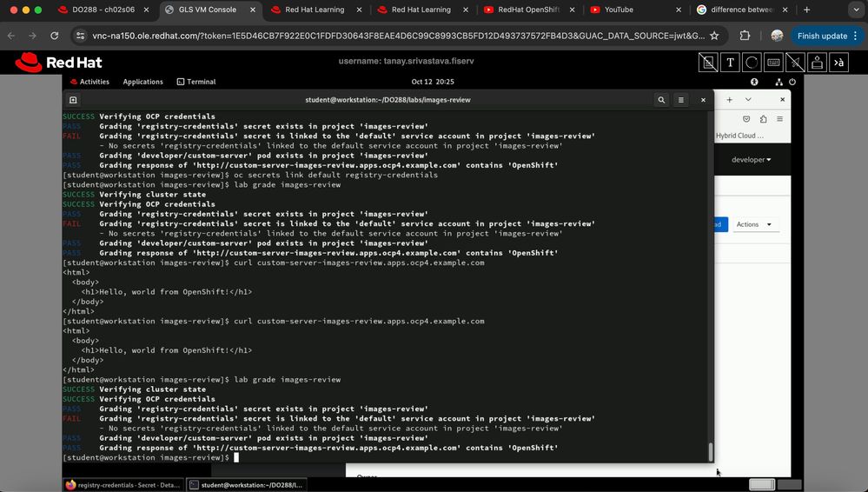Switch to the Firefox registry-credentials taskbar window
Screen dimensions: 868x492
pos(123,485)
